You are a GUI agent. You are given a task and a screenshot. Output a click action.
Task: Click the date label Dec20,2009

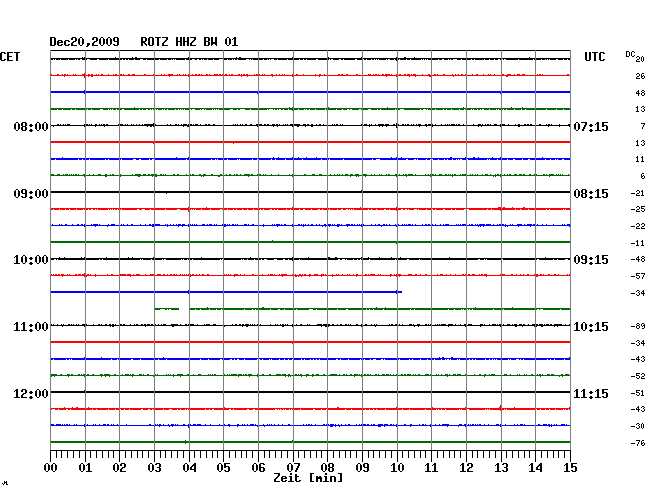point(85,42)
